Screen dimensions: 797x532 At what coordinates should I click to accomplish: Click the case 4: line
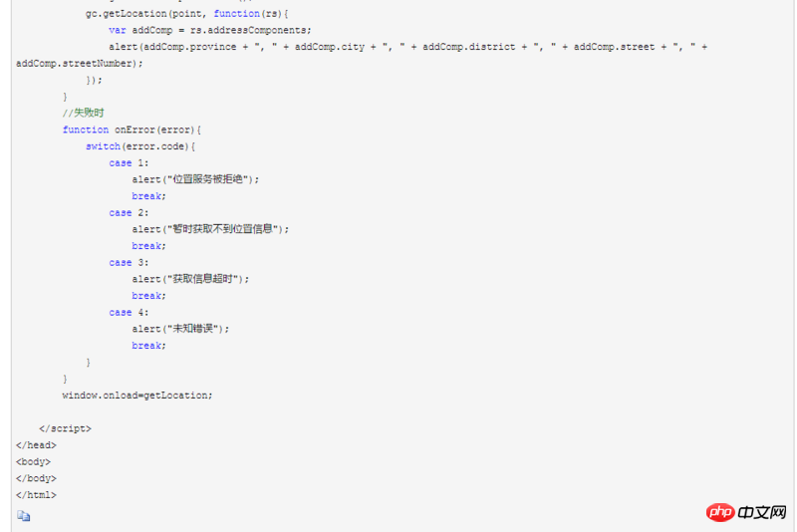[129, 313]
